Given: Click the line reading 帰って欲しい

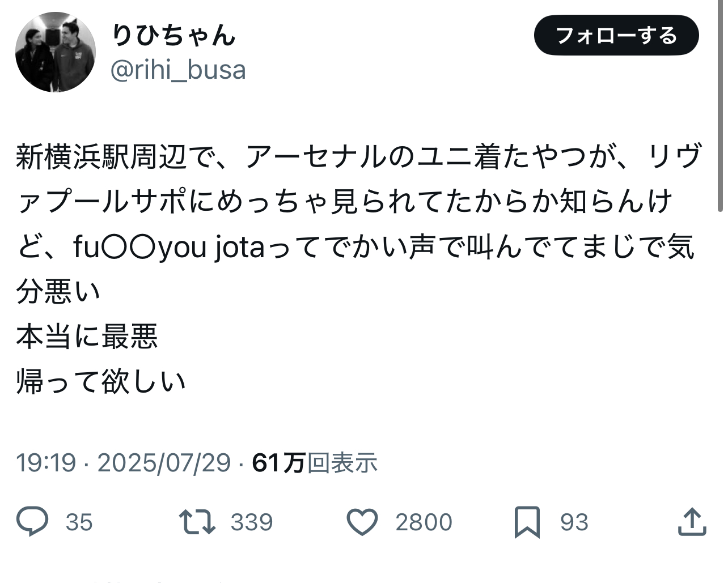Looking at the screenshot, I should [101, 381].
